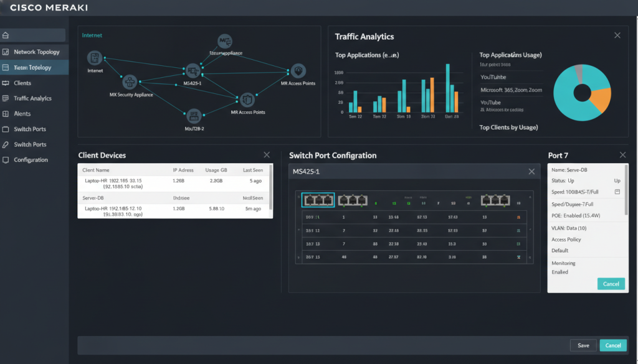Select YouTuhbe in the Top Applications list
Screen dimensions: 638x364
coord(493,77)
